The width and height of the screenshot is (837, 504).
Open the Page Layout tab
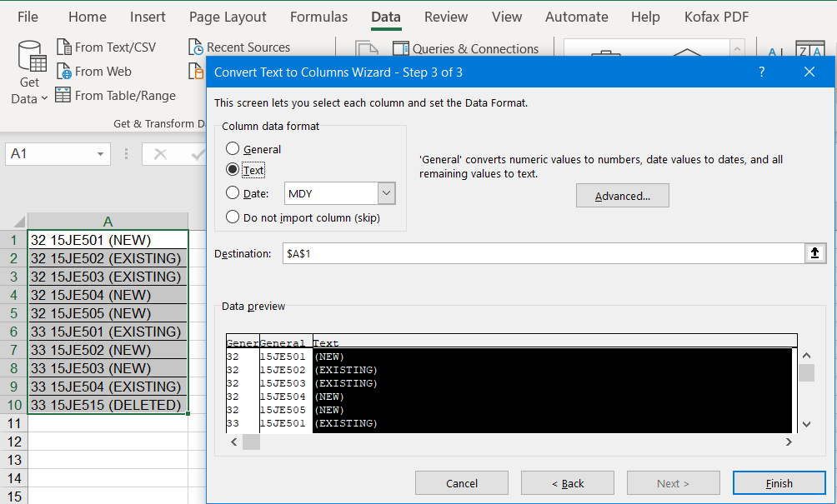[228, 17]
